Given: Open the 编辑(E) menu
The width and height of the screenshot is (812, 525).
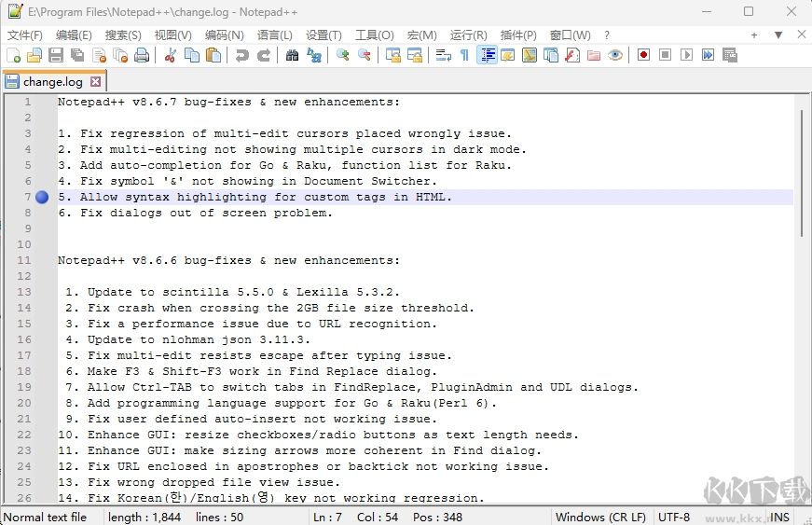Looking at the screenshot, I should (74, 35).
